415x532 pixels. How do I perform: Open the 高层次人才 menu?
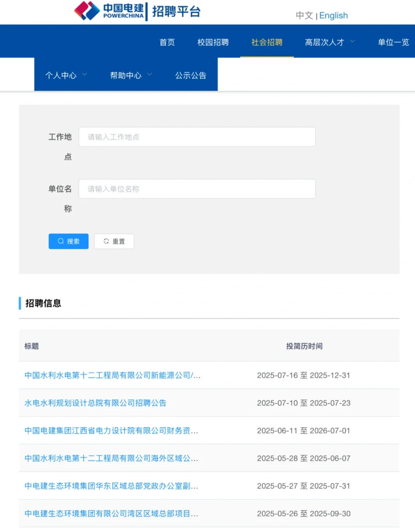click(325, 42)
